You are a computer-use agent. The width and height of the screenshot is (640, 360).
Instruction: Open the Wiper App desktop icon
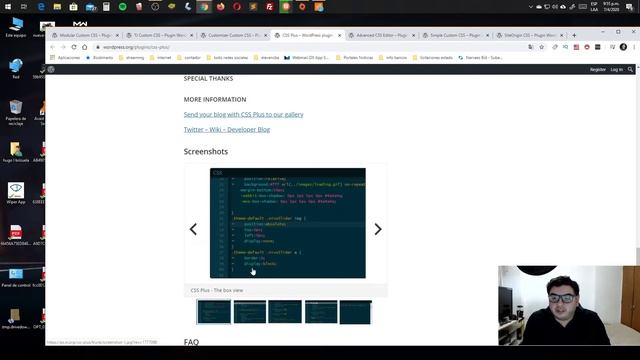[x=16, y=193]
